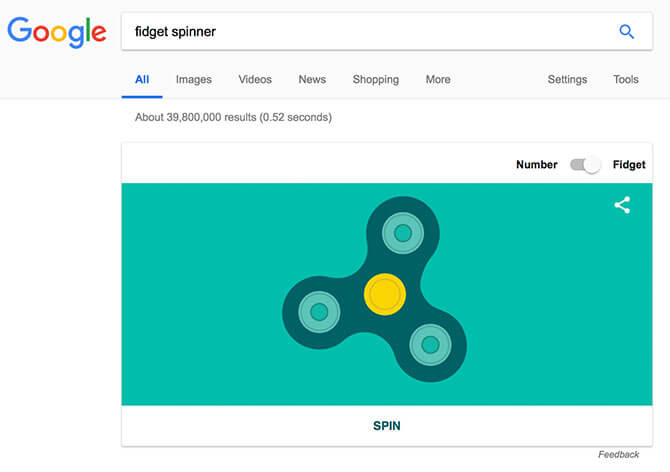Click the bottom-right bearing of the spinner
Viewport: 670px width, 472px height.
point(430,345)
